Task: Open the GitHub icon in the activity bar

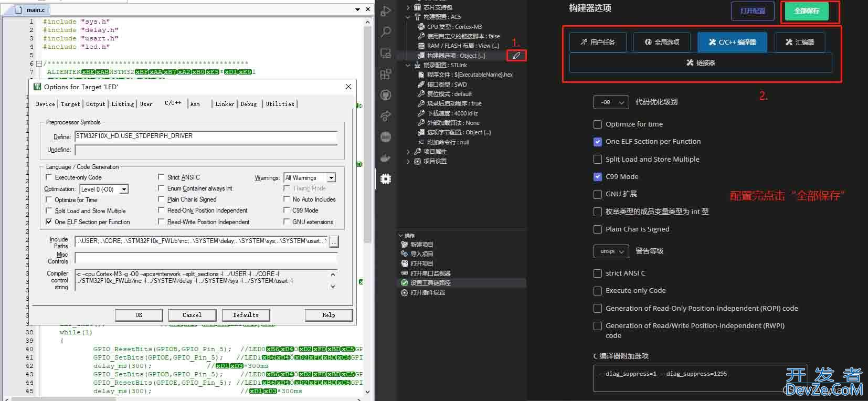Action: (386, 95)
